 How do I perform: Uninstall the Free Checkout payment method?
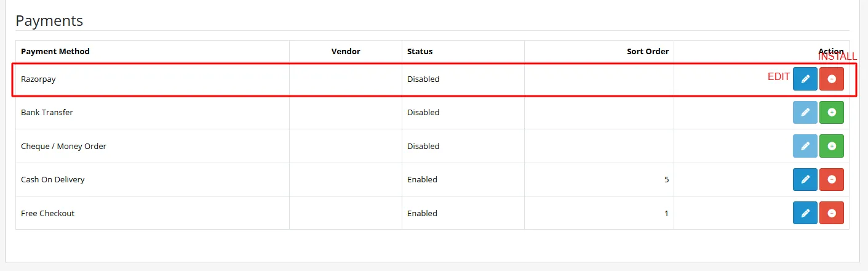pos(832,213)
